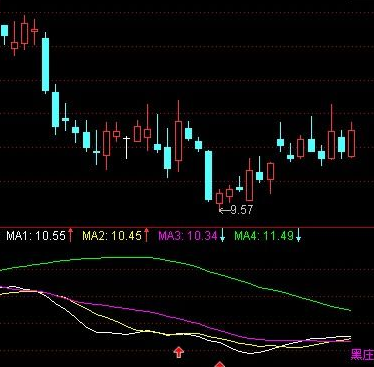The width and height of the screenshot is (374, 367).
Task: Click the cyan down arrow after MA4
Action: pyautogui.click(x=298, y=235)
